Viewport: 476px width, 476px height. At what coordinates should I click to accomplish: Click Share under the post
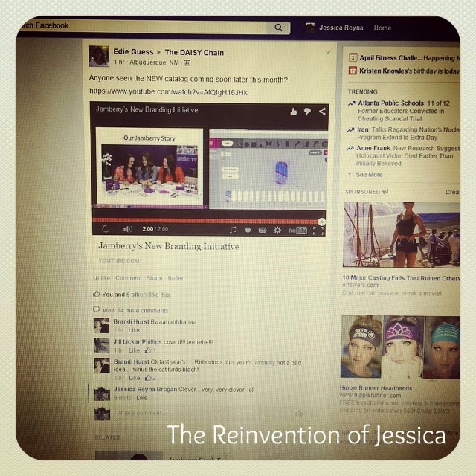(x=154, y=278)
